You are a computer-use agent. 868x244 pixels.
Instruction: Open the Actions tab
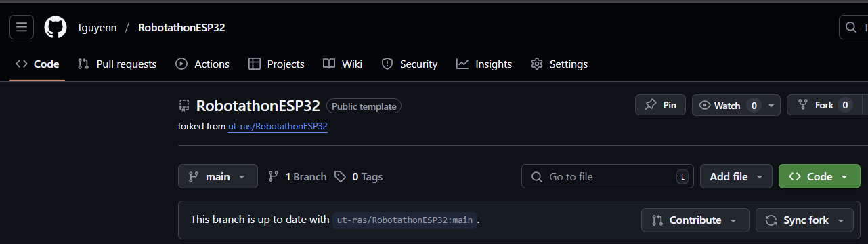click(x=202, y=64)
